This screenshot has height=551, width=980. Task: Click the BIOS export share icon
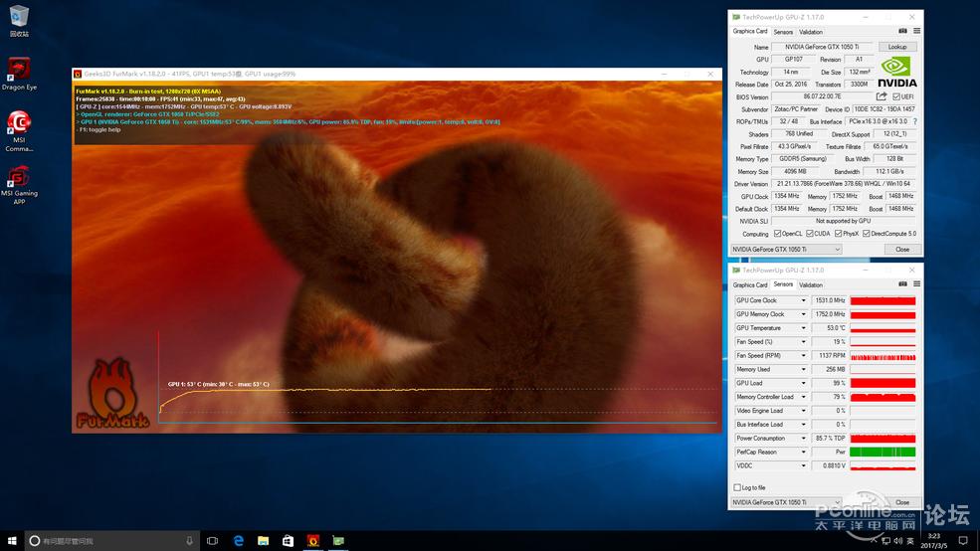pyautogui.click(x=882, y=96)
